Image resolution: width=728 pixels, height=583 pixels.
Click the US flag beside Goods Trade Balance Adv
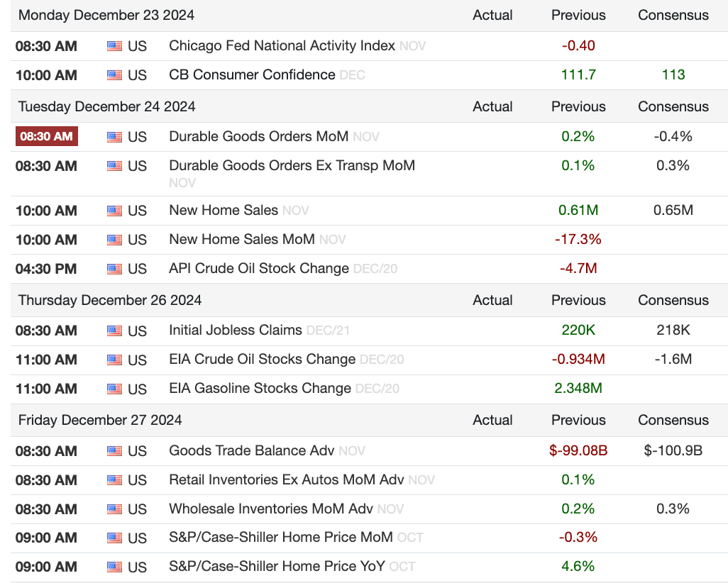click(114, 451)
